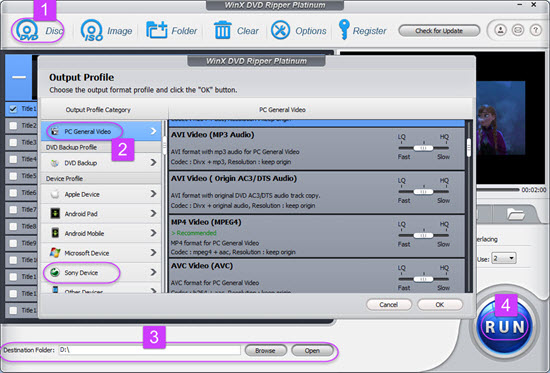Click the PC General Video category icon
This screenshot has height=373, width=550.
click(x=55, y=132)
